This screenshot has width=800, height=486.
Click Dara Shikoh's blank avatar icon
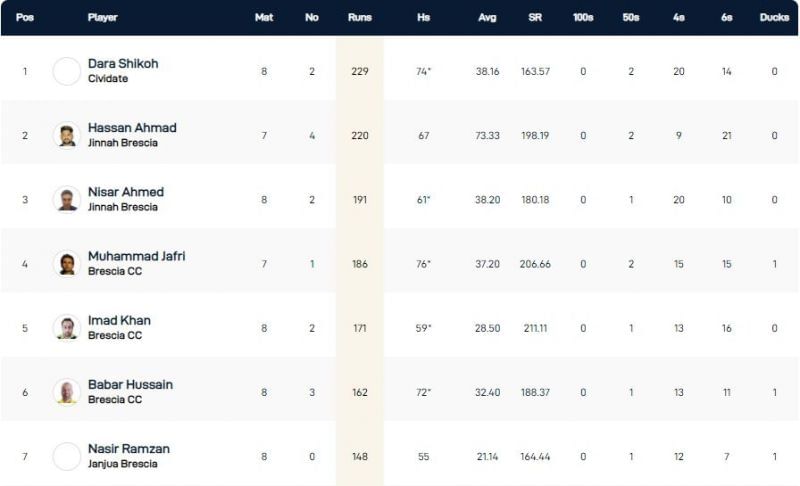tap(67, 71)
